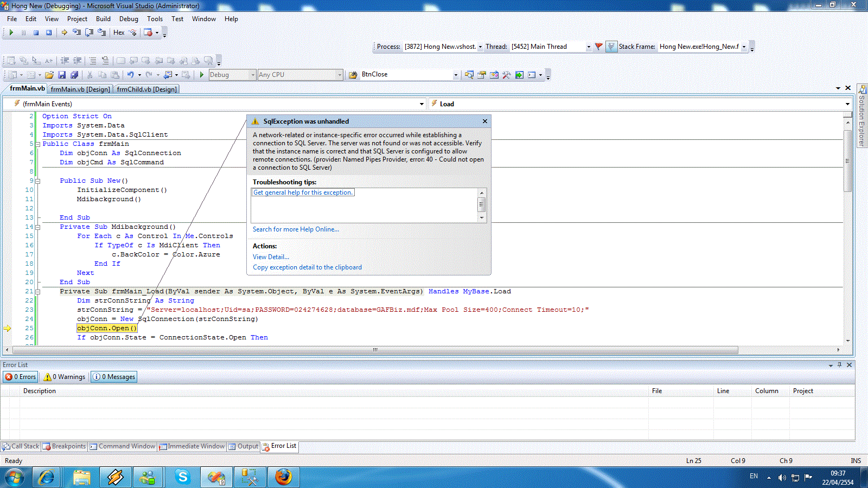Toggle the thread filter funnel button
Viewport: 868px width, 488px height.
coord(611,47)
